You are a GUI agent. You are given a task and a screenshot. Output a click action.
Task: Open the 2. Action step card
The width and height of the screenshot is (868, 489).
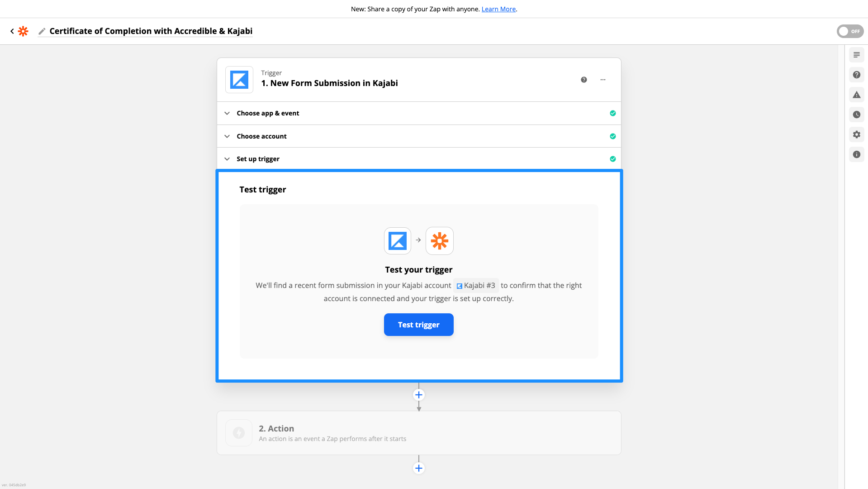tap(419, 433)
